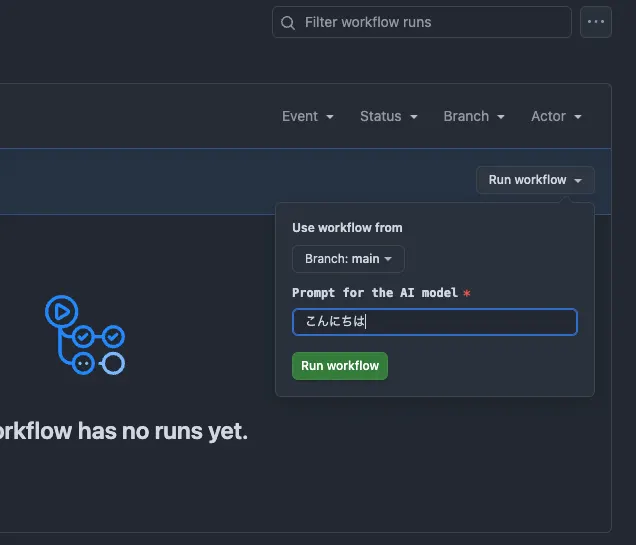Click the first checkmark circle in the illustration

click(84, 337)
